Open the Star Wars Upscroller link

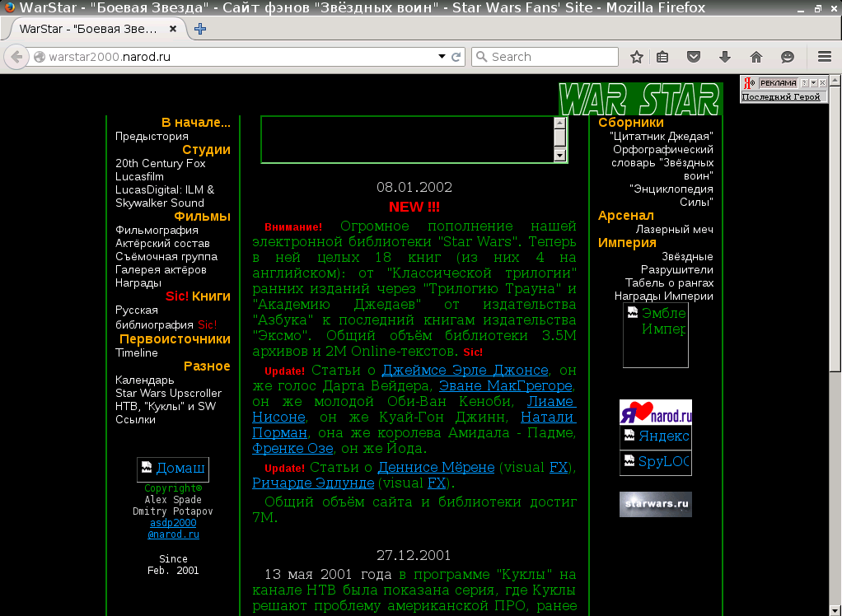click(169, 394)
